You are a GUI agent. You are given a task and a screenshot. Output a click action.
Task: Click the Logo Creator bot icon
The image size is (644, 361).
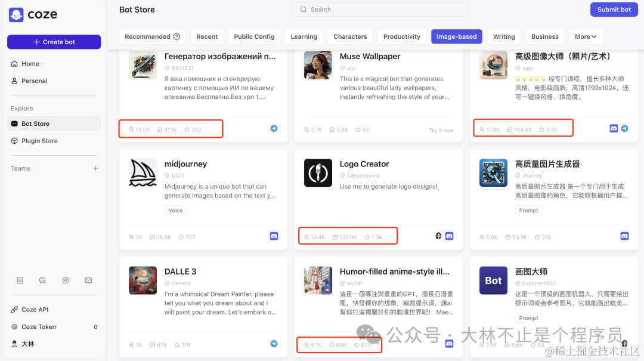[318, 172]
